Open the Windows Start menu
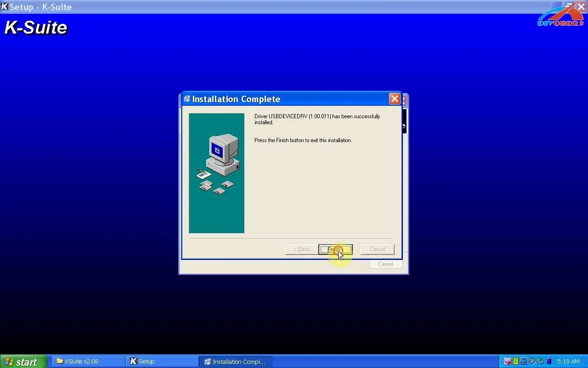Screen dimensions: 588x368 (23, 362)
